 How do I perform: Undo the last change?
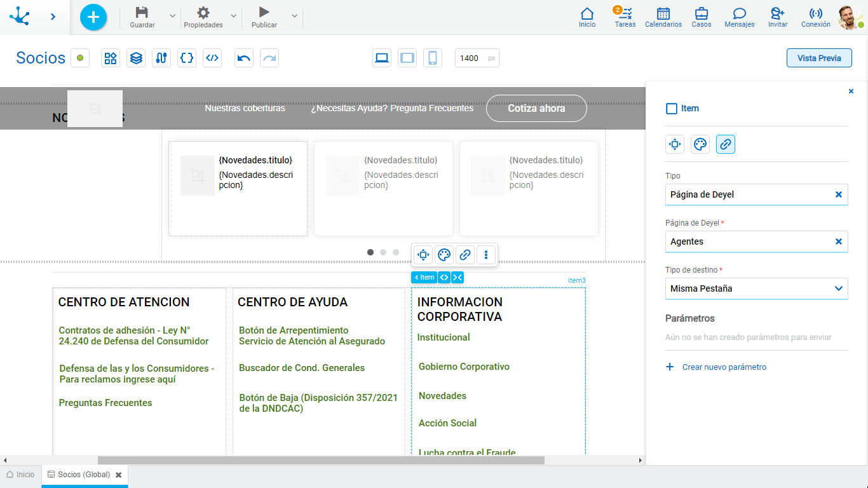(244, 58)
